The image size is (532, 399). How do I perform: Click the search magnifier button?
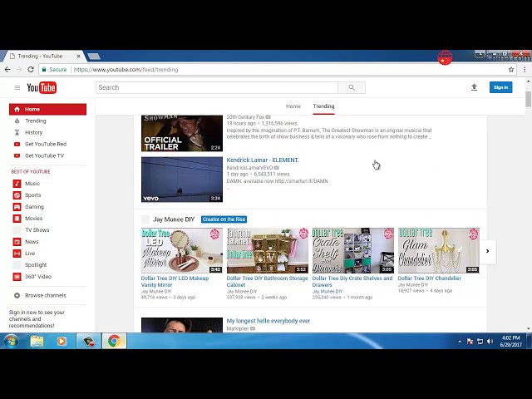(352, 87)
